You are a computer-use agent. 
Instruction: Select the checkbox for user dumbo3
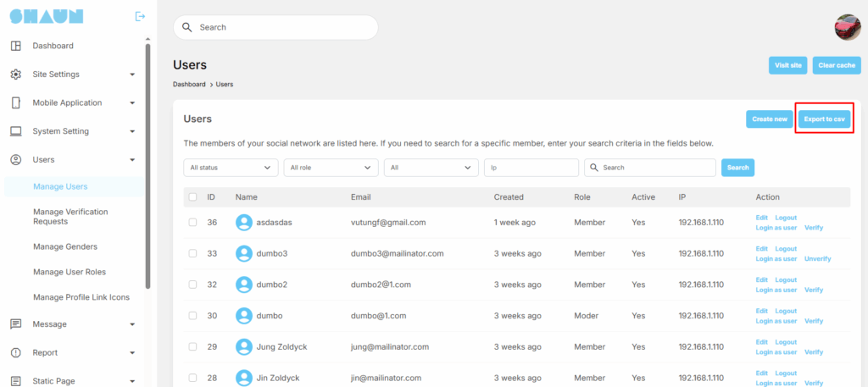[193, 253]
